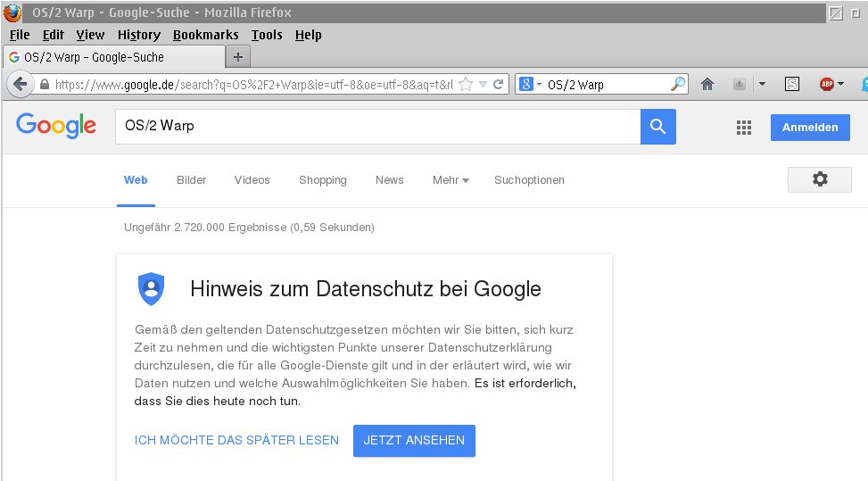This screenshot has height=481, width=868.
Task: Open the Edit menu
Action: (x=54, y=35)
